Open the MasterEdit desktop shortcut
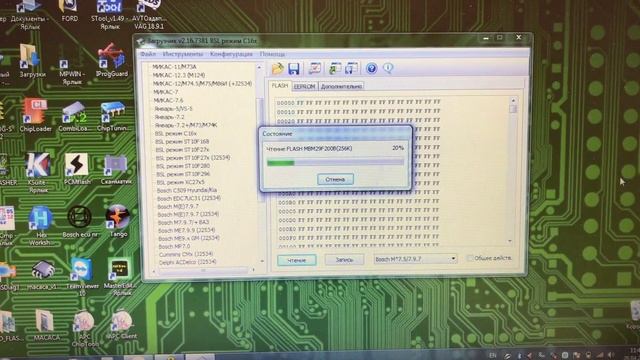This screenshot has width=640, height=360. [120, 276]
